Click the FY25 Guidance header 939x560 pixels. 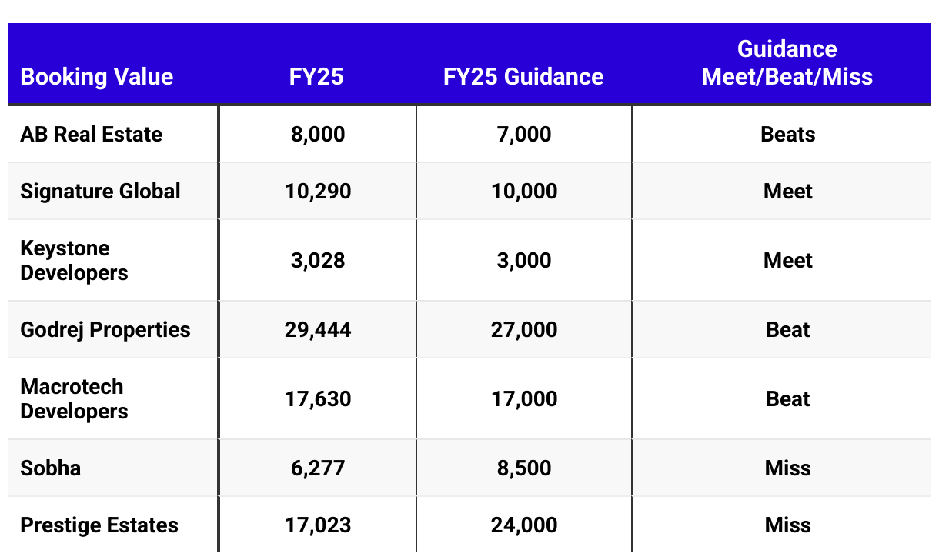(524, 77)
